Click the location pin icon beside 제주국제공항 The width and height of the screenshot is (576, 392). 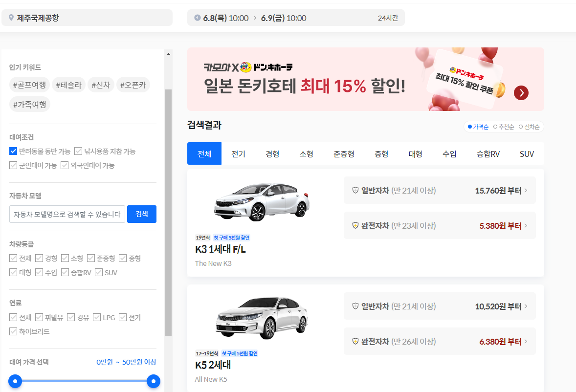coord(11,18)
